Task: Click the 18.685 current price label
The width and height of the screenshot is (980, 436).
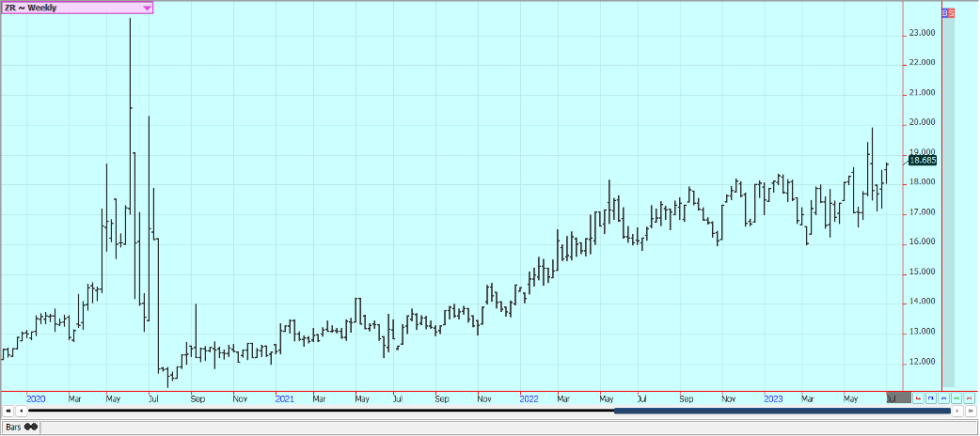Action: click(922, 161)
